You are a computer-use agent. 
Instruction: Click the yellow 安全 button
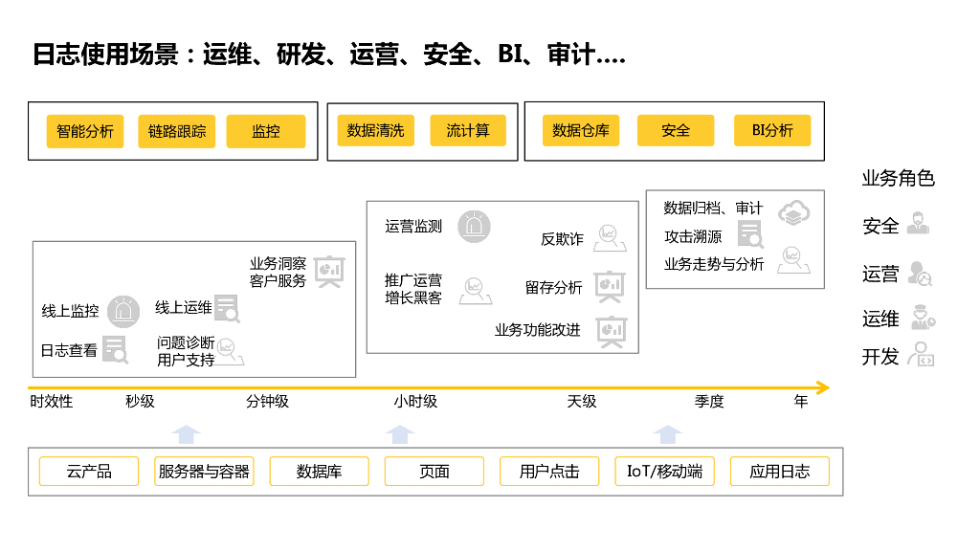[x=676, y=130]
